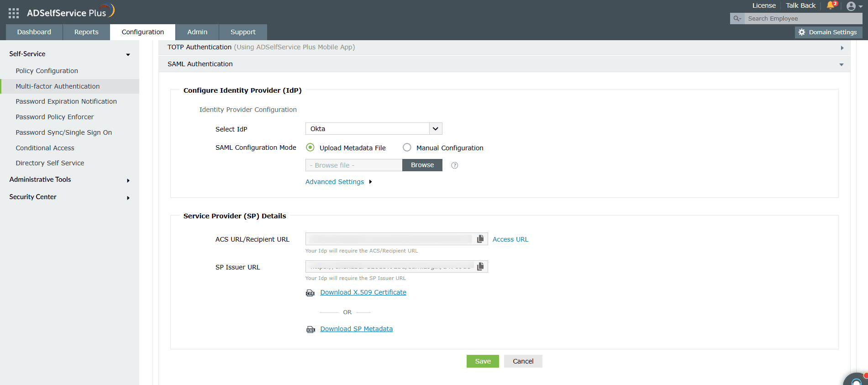Open Password Sync/Single Sign On
Screen dimensions: 868x385
(x=64, y=132)
